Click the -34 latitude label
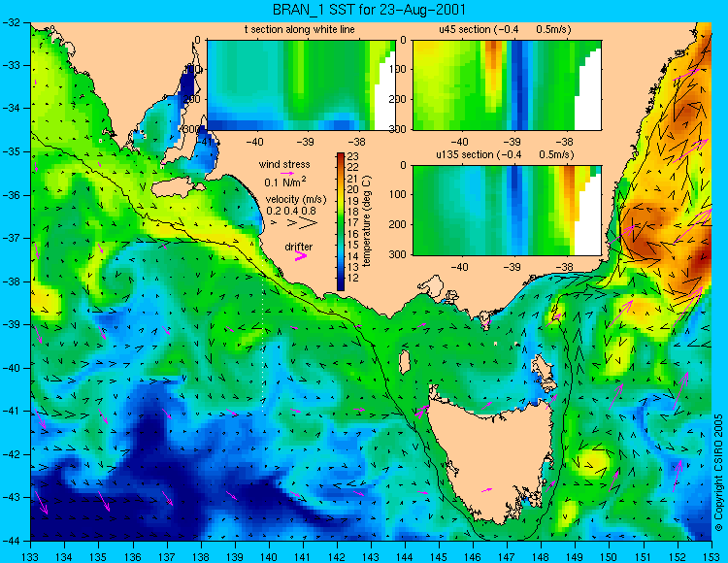Screen dimensions: 728x563 (x=11, y=109)
